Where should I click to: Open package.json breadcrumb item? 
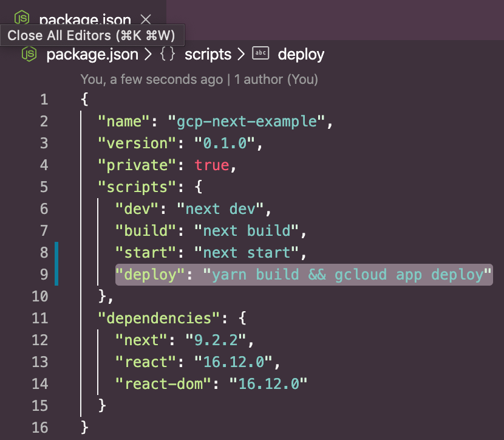coord(92,54)
